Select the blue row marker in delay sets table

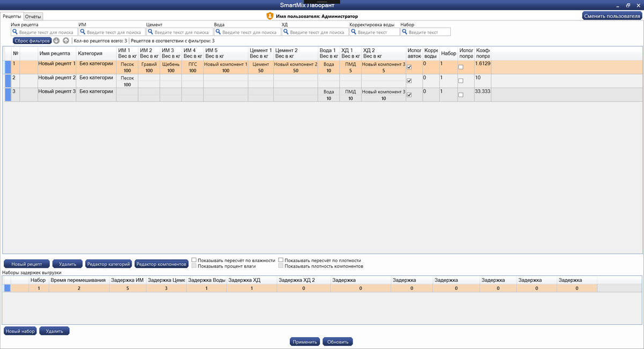[x=8, y=288]
